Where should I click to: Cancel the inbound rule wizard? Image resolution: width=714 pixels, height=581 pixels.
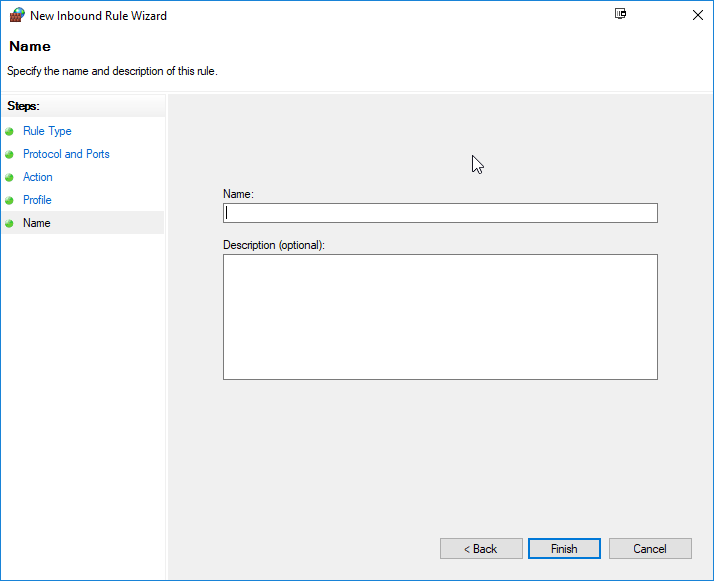pos(650,549)
